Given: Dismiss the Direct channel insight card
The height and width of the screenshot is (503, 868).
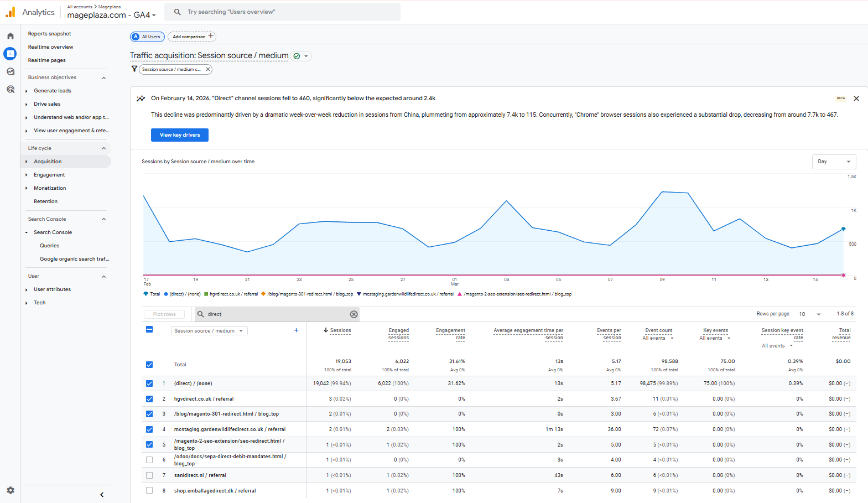Looking at the screenshot, I should tap(856, 98).
